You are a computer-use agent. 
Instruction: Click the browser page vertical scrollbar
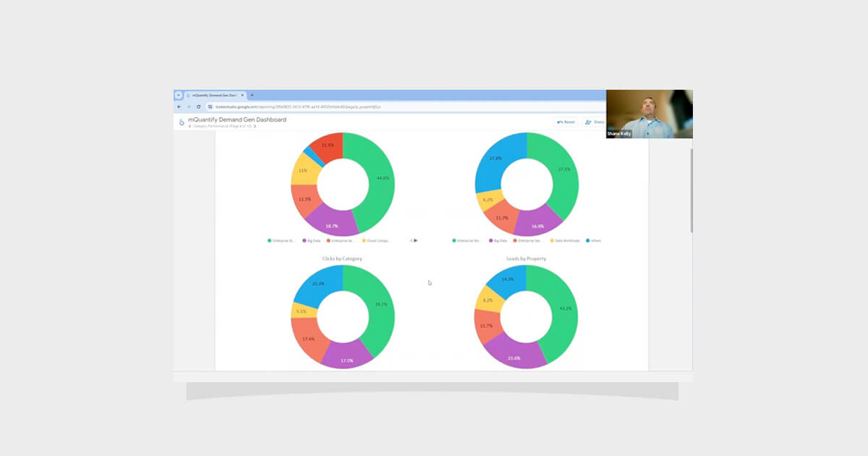pos(691,190)
